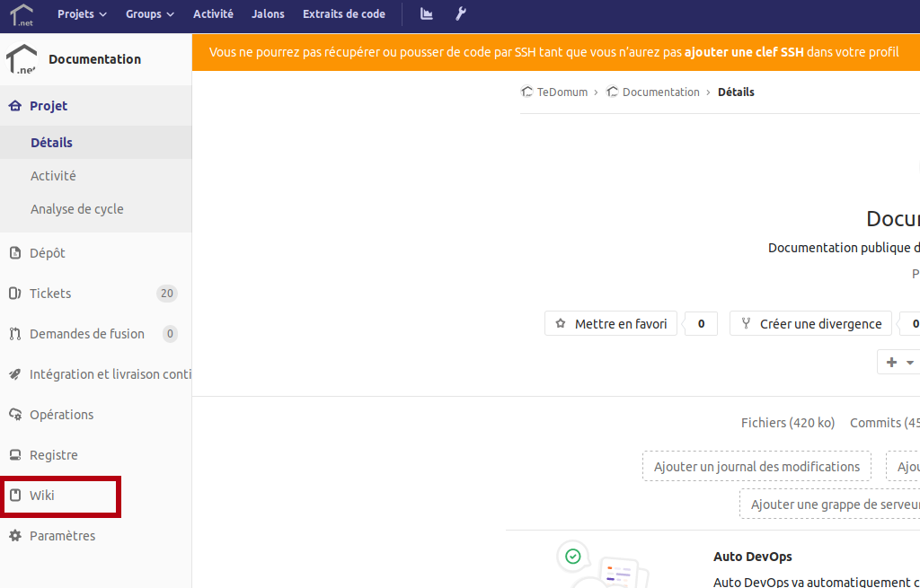This screenshot has height=588, width=920.
Task: Click Ajouter un journal des modifications
Action: click(756, 467)
